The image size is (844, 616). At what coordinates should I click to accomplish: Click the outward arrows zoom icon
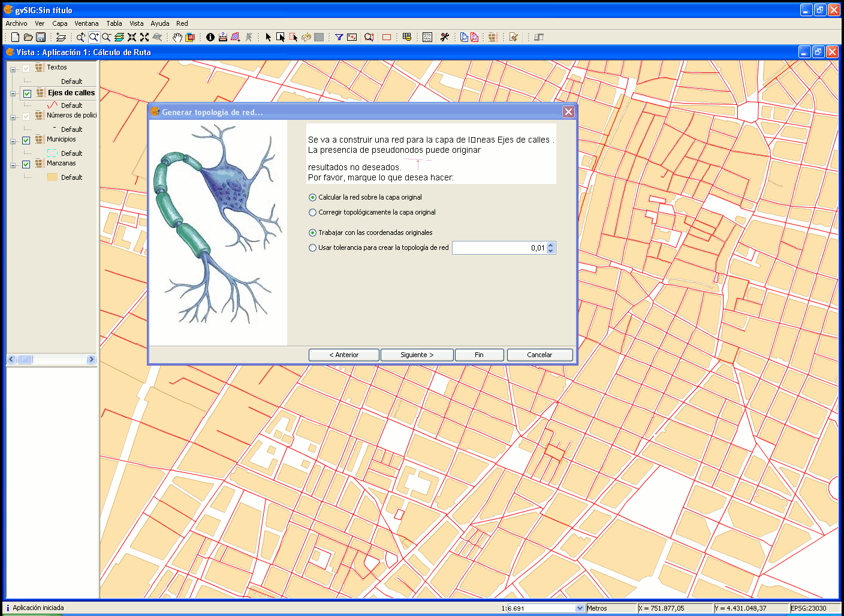pyautogui.click(x=144, y=37)
